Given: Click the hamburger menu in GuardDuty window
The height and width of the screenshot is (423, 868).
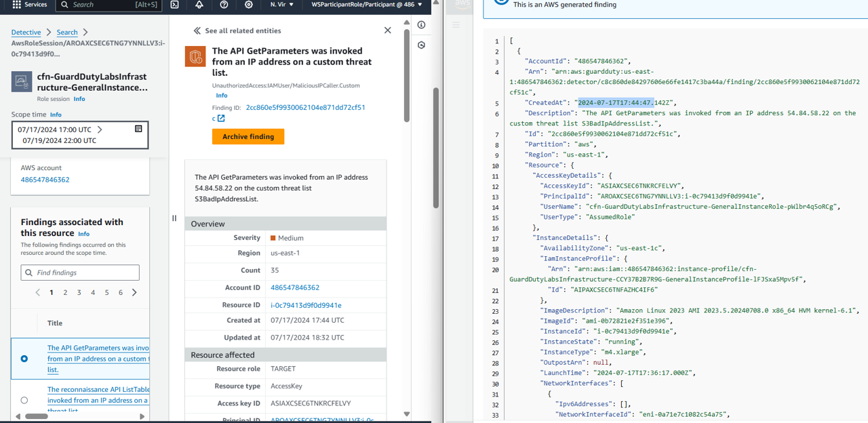Looking at the screenshot, I should (x=456, y=25).
